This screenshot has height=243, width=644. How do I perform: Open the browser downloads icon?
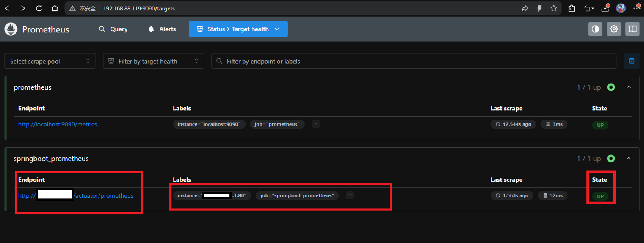click(605, 8)
